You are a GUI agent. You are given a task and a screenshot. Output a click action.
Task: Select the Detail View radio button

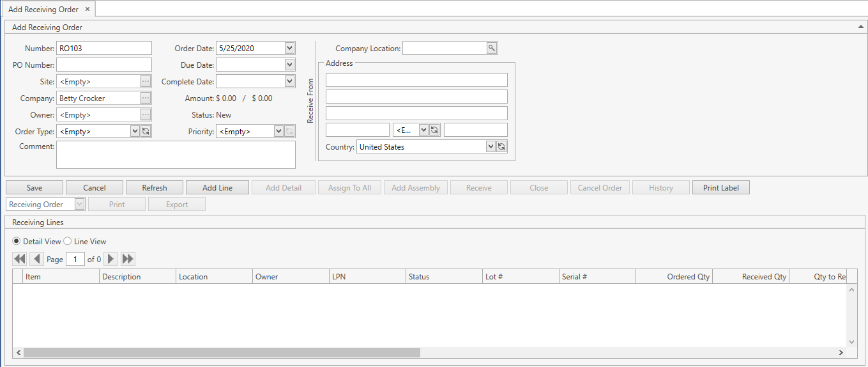pyautogui.click(x=17, y=242)
